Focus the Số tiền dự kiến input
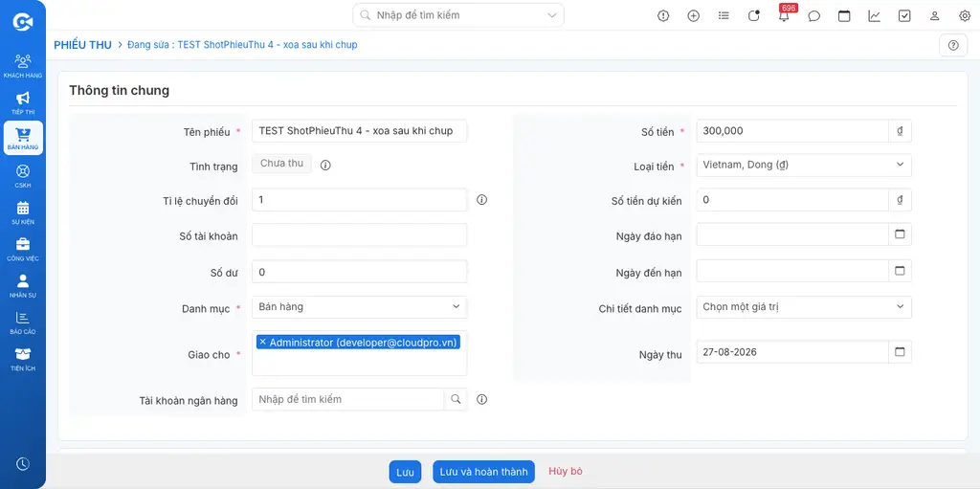Screen dimensions: 980x489 click(792, 199)
